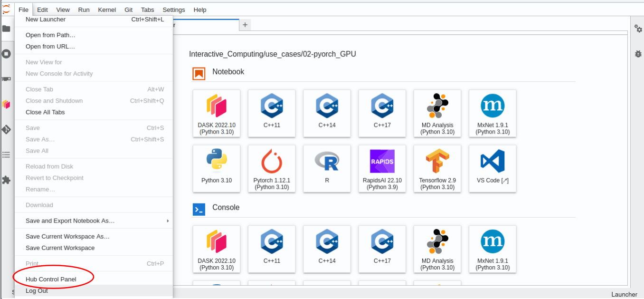Open the file browser sidebar icon
The height and width of the screenshot is (299, 644).
[x=6, y=29]
